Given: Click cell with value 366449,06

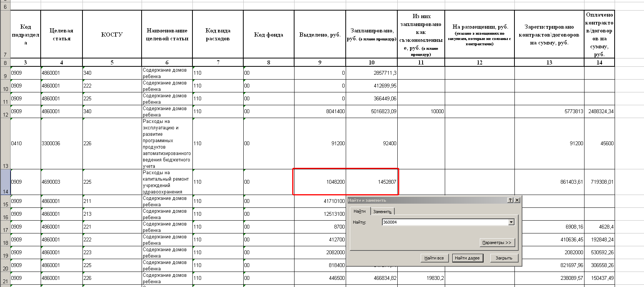Looking at the screenshot, I should click(x=372, y=98).
